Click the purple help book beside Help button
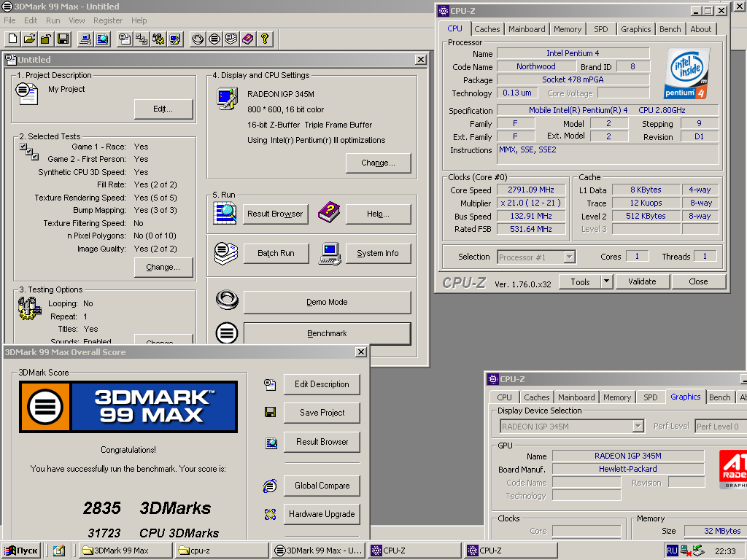Screen dimensions: 747x560 pos(329,212)
